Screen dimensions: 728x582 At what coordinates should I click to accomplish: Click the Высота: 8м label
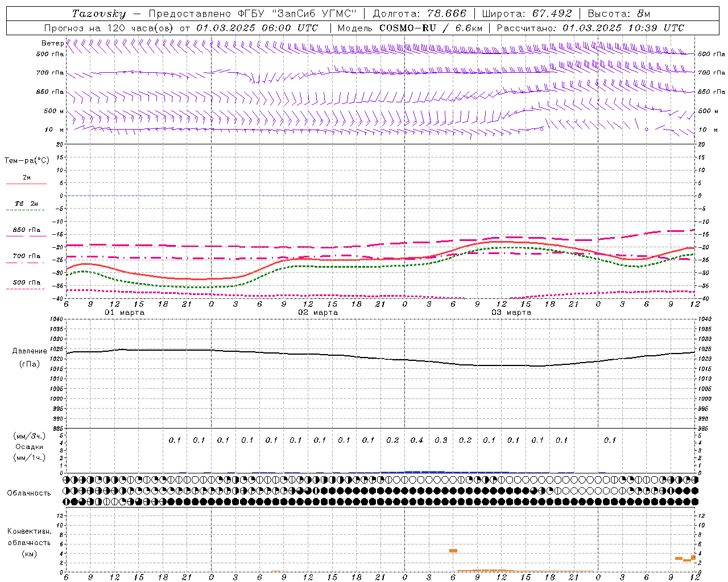619,14
